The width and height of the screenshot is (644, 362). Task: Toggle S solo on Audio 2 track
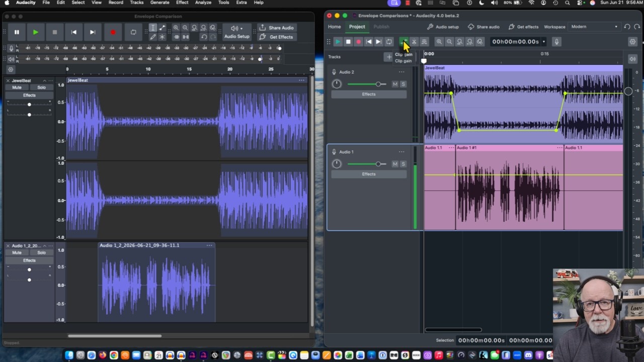point(403,84)
